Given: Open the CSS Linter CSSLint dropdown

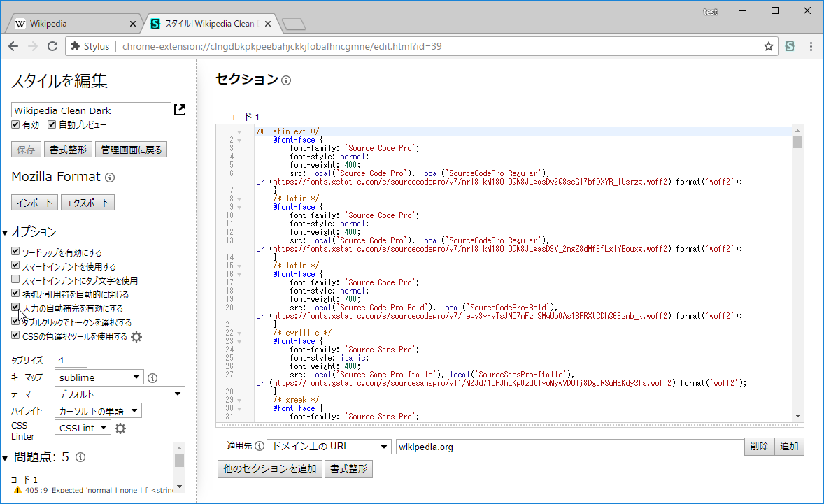Looking at the screenshot, I should tap(83, 428).
